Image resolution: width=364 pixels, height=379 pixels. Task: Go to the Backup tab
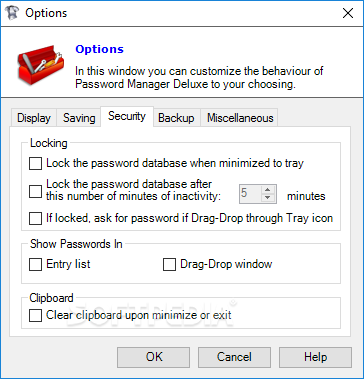coord(176,118)
